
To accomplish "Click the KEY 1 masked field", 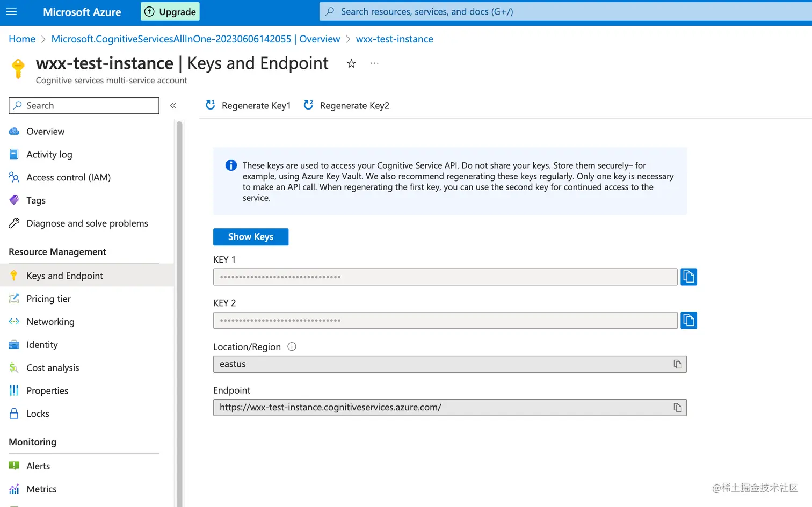I will pyautogui.click(x=445, y=277).
